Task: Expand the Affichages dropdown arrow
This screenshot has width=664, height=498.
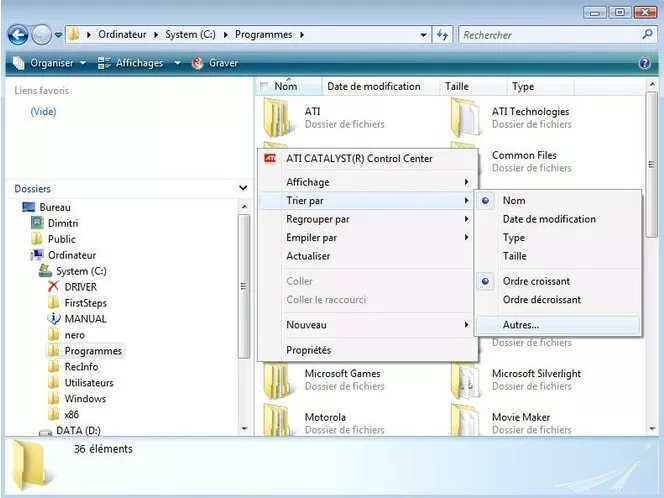Action: (177, 63)
